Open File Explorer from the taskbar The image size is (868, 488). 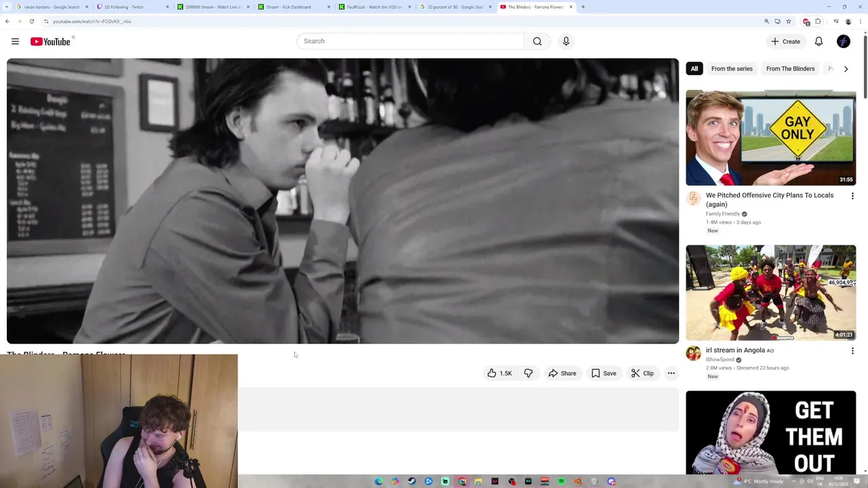pos(478,481)
